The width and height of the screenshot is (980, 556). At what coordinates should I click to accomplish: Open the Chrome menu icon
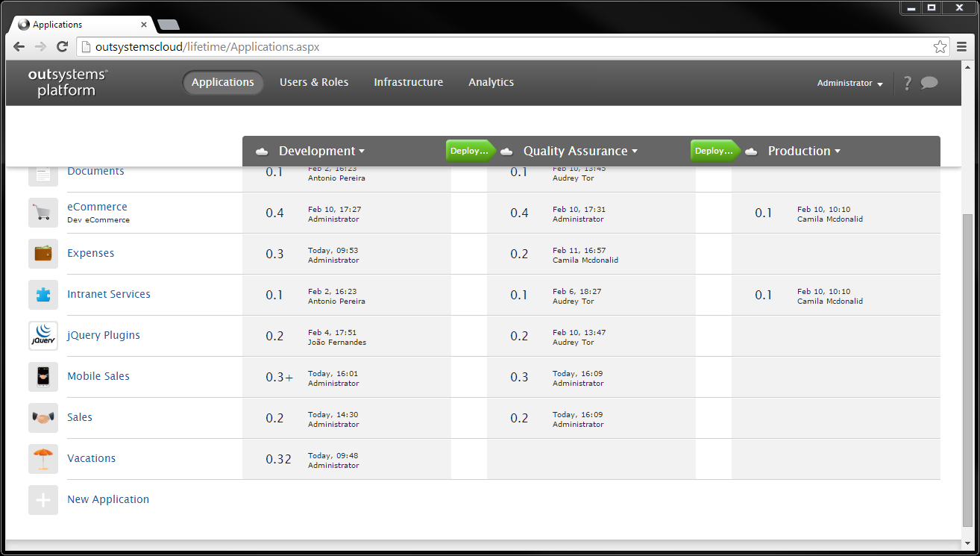[x=962, y=46]
